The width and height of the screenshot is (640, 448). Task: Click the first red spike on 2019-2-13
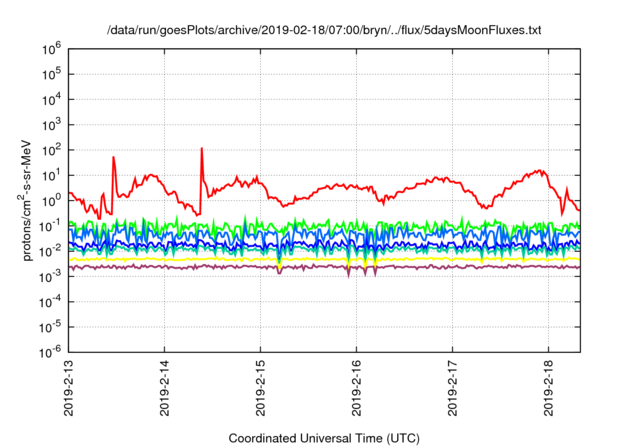(x=113, y=157)
